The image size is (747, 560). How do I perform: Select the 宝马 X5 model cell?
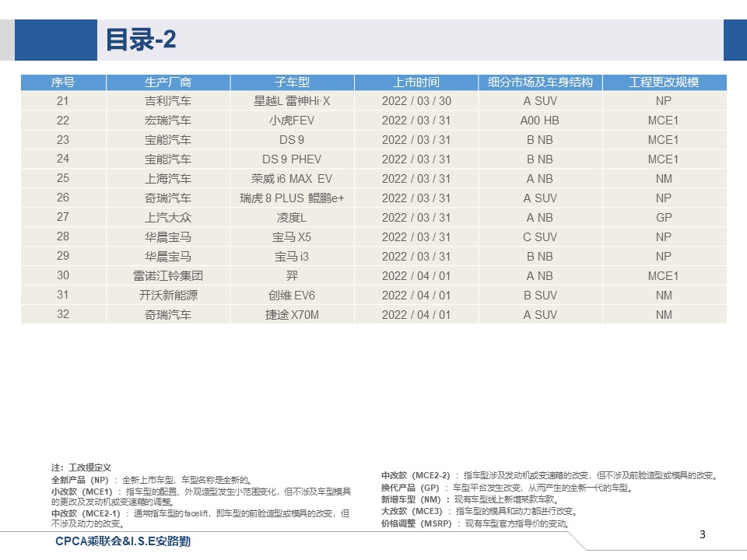click(x=292, y=237)
